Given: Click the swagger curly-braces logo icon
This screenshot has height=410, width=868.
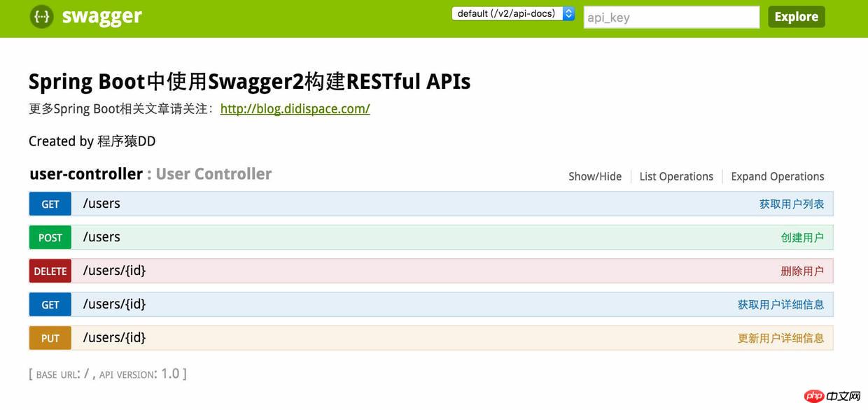Looking at the screenshot, I should click(41, 17).
